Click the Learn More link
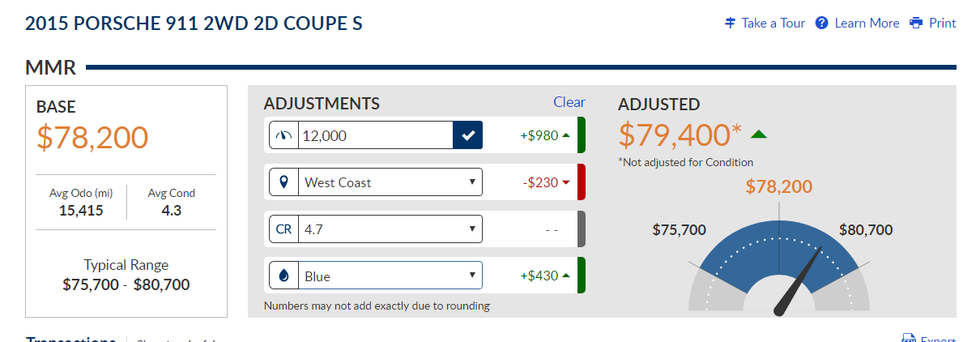 click(867, 23)
